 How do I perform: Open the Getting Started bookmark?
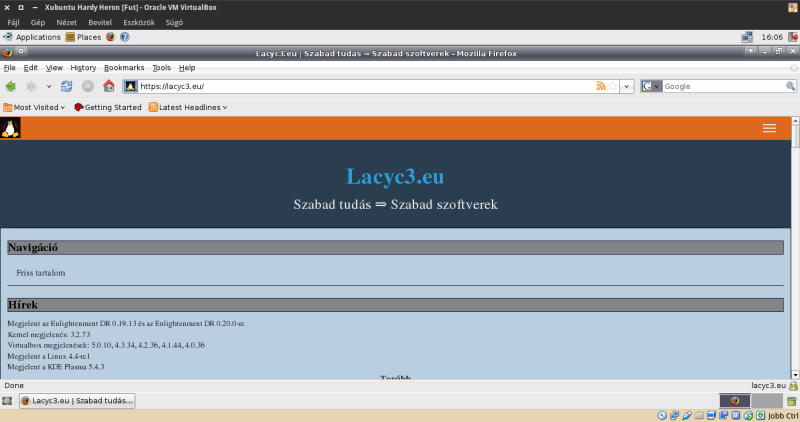coord(108,107)
